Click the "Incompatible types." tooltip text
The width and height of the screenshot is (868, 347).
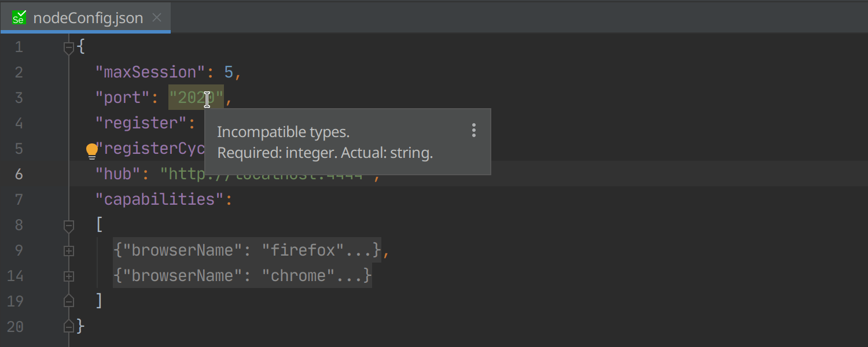tap(283, 132)
